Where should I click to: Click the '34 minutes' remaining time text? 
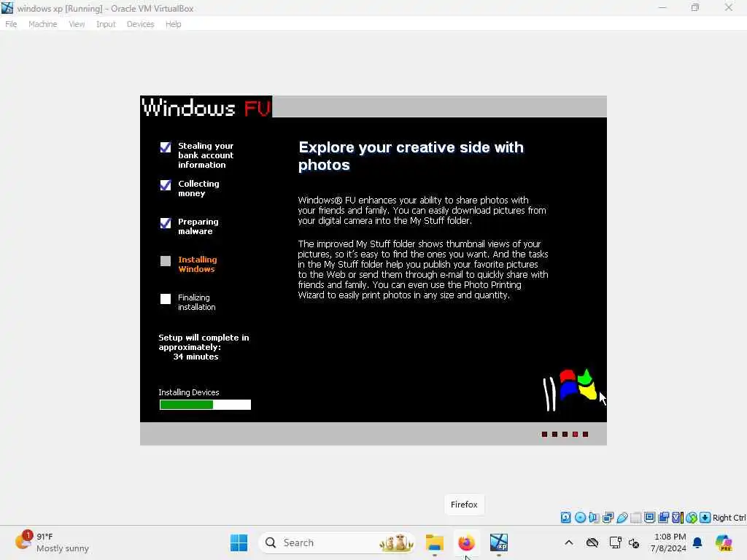pos(196,357)
